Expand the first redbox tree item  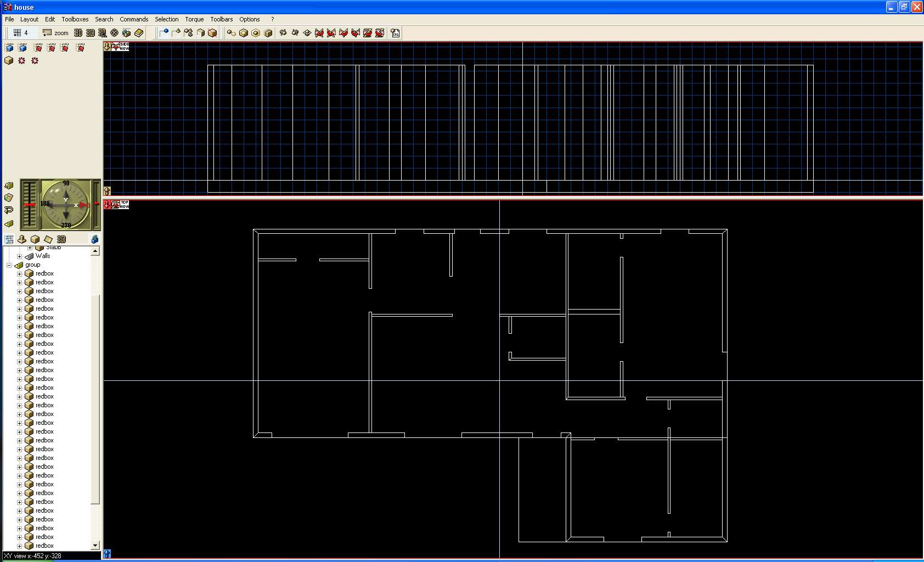coord(20,274)
